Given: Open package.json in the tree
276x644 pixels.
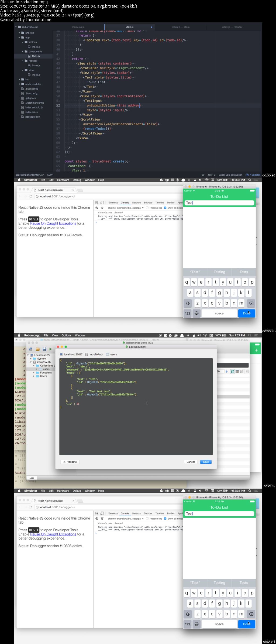Looking at the screenshot, I should coord(32,117).
